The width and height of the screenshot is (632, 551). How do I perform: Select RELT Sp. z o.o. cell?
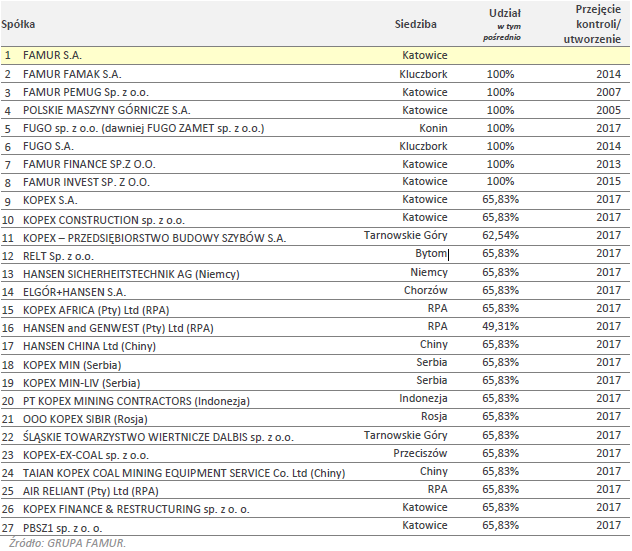tap(58, 256)
